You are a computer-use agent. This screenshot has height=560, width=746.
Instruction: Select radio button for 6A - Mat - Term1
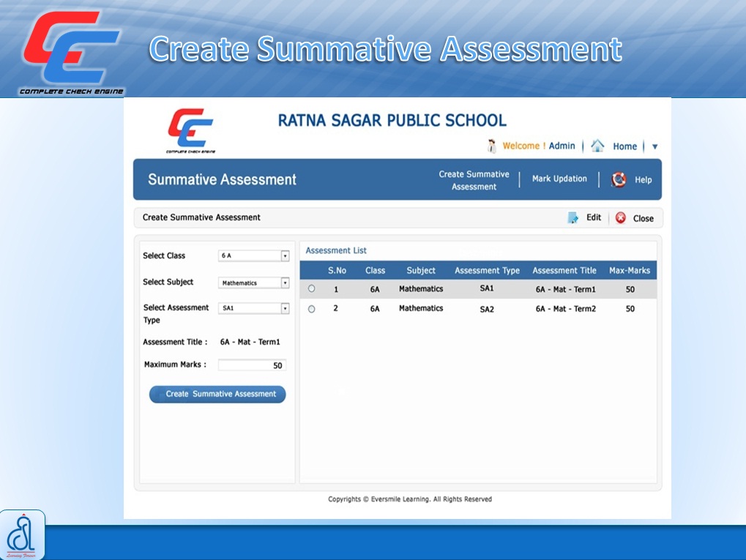(x=312, y=288)
